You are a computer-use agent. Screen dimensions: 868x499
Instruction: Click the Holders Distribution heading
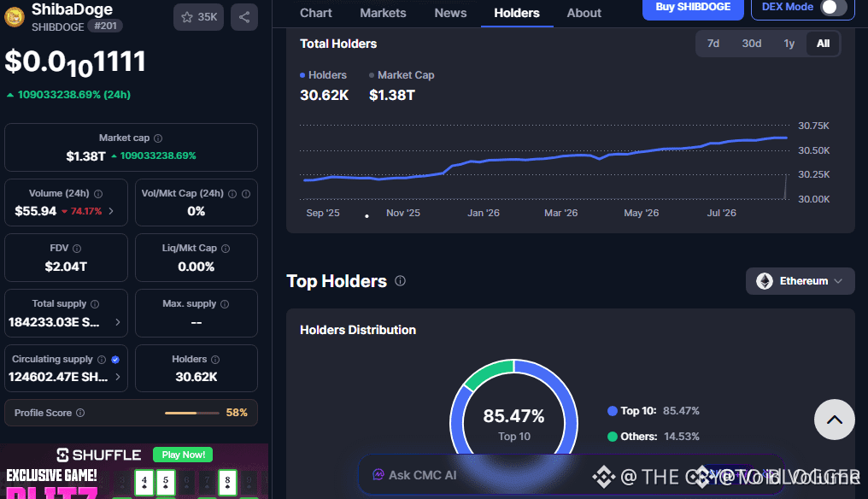pos(358,330)
